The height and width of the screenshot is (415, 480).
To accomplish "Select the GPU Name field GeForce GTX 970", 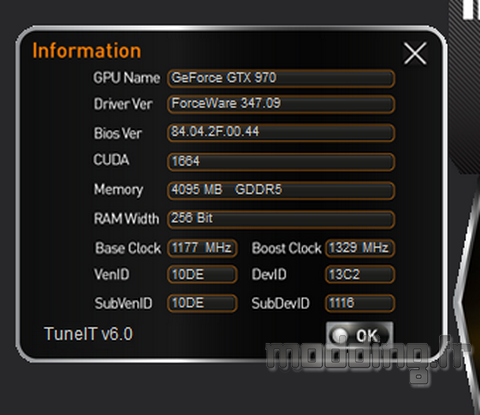I will [281, 78].
